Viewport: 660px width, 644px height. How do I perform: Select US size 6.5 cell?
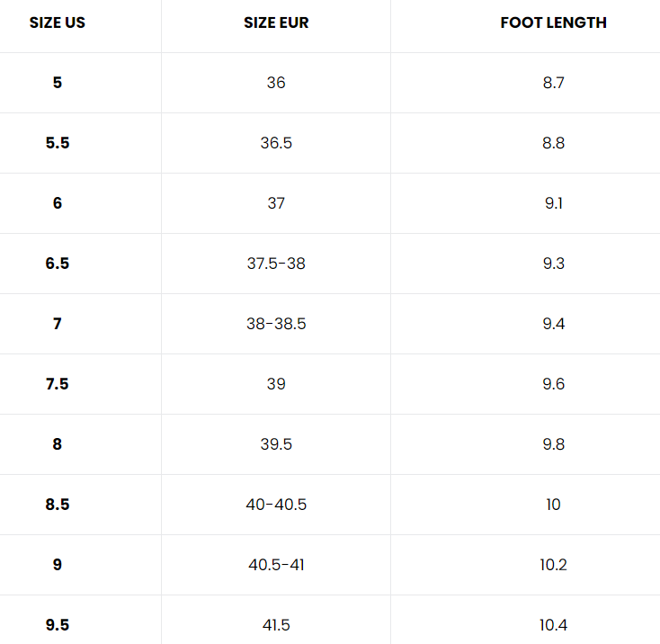coord(58,264)
